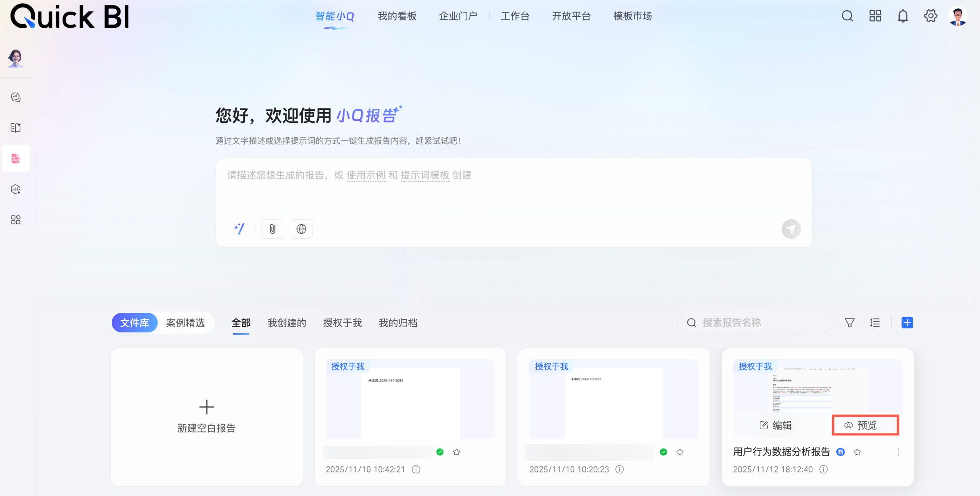
Task: Open the search icon in top bar
Action: pos(847,16)
